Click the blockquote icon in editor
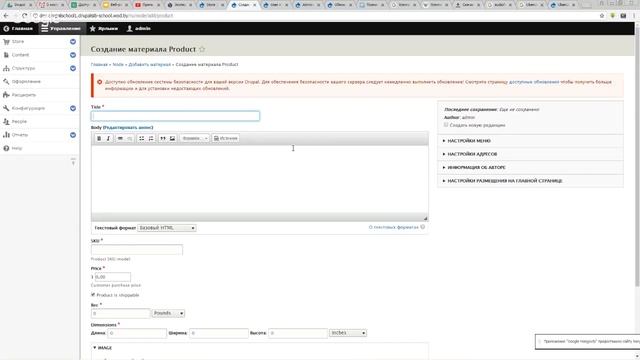This screenshot has height=360, width=640. [163, 138]
